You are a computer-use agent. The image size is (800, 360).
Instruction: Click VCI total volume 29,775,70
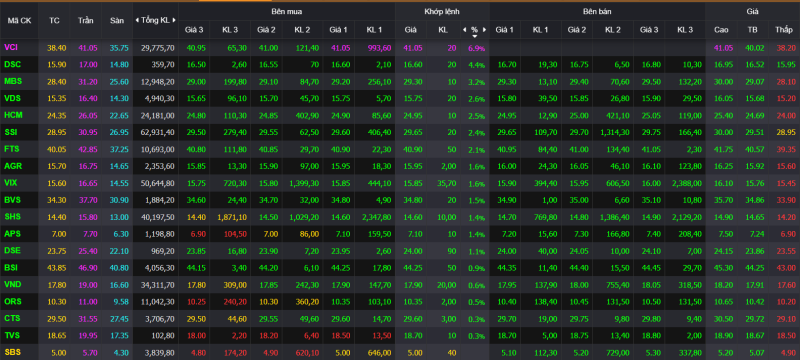coord(158,48)
